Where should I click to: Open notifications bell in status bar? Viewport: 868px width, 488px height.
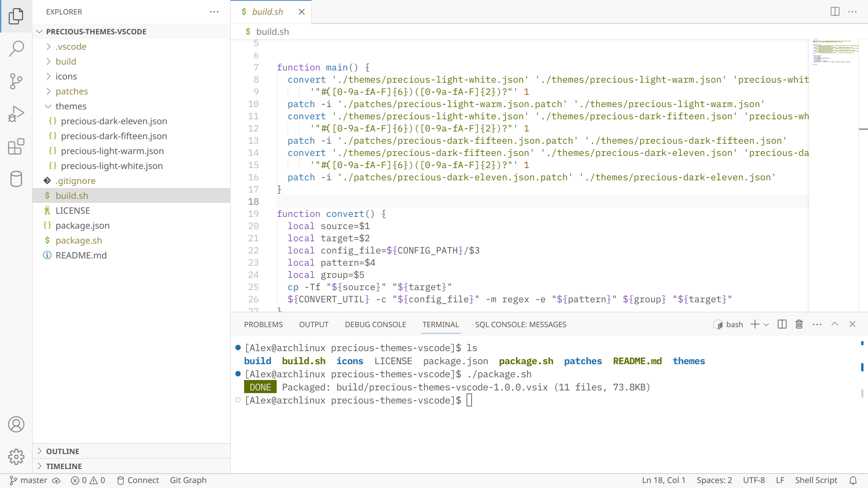(x=853, y=480)
